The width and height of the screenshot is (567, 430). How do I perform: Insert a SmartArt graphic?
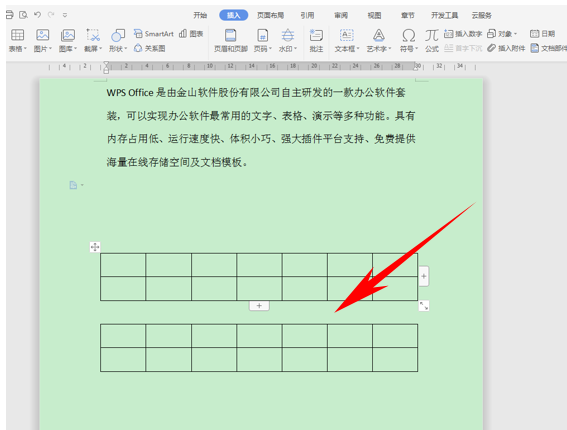[x=154, y=34]
